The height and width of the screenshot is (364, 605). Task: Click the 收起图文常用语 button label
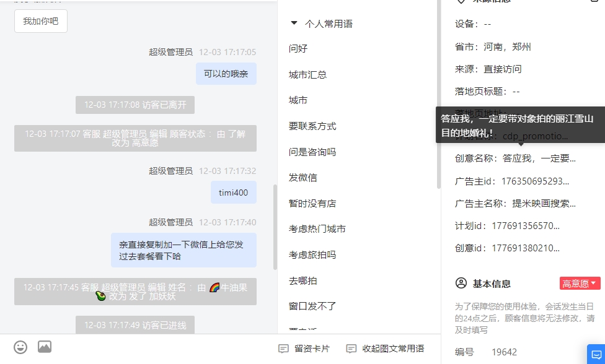(x=393, y=349)
